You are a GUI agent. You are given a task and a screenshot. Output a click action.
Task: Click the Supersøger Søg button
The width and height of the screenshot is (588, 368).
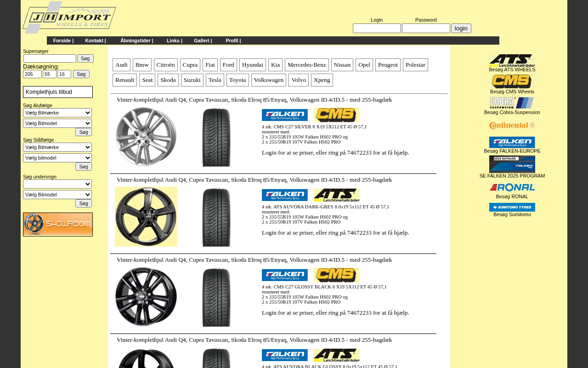85,58
